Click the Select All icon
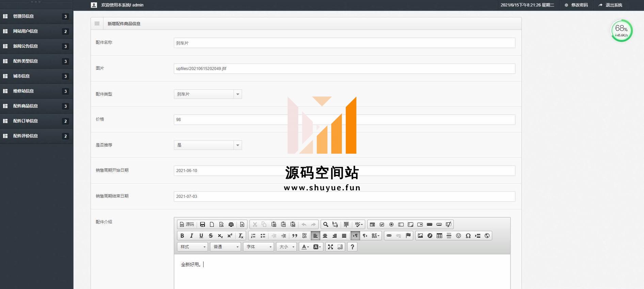This screenshot has height=289, width=644. coord(346,224)
